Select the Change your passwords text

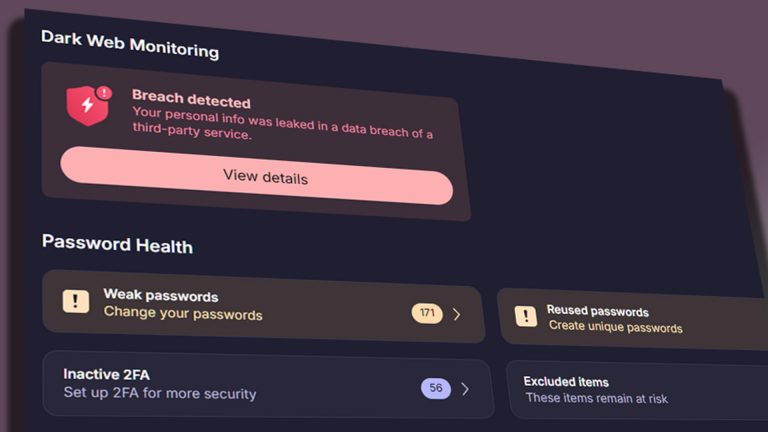182,315
